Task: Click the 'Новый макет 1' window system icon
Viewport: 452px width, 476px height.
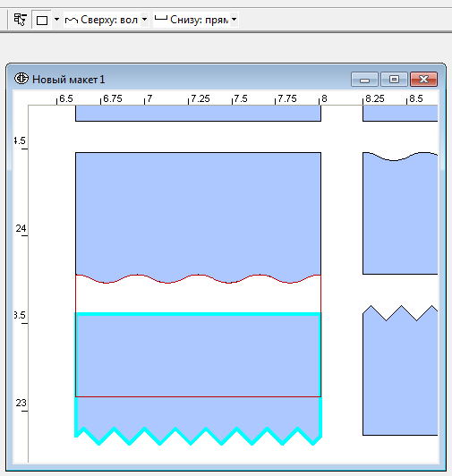Action: [x=21, y=79]
